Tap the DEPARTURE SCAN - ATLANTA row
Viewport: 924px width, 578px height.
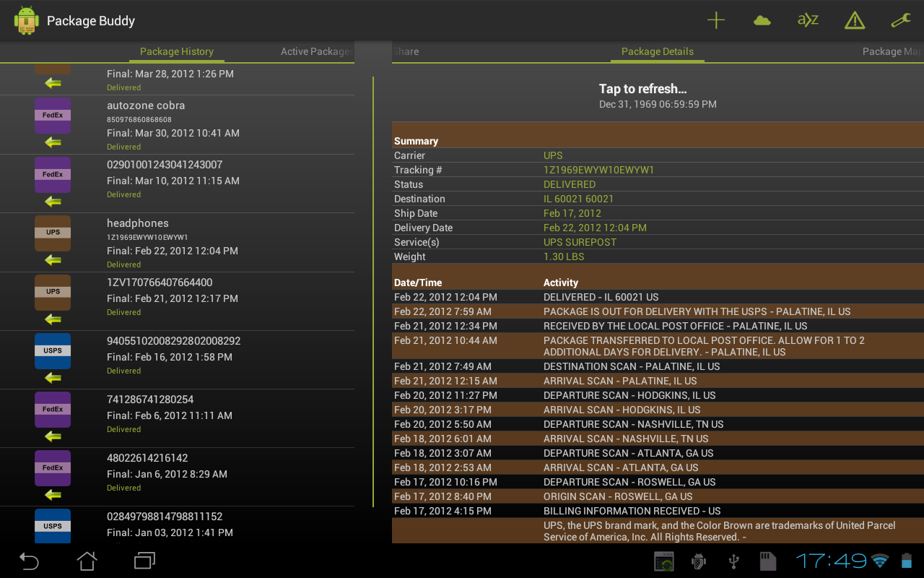tap(658, 453)
